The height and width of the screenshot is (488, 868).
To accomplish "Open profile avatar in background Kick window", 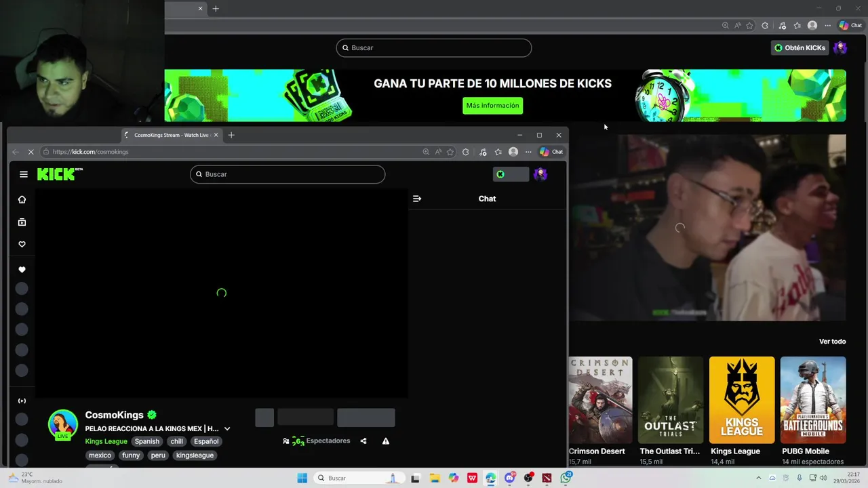I will pos(840,47).
